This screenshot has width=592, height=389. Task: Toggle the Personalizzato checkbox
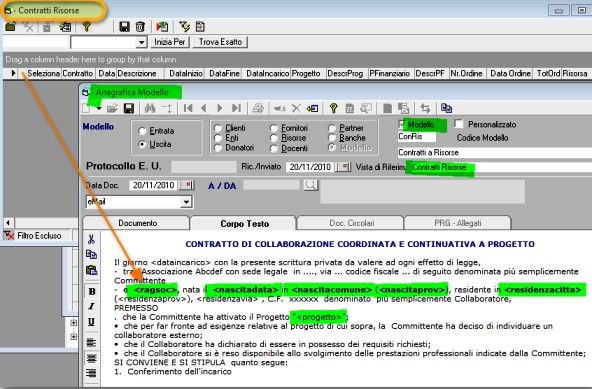pos(459,124)
